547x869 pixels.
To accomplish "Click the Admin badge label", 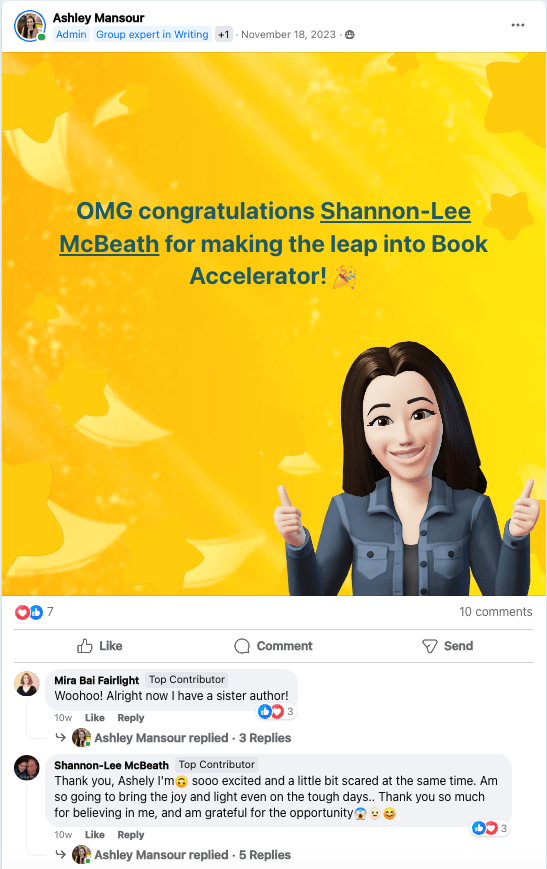I will click(x=71, y=34).
